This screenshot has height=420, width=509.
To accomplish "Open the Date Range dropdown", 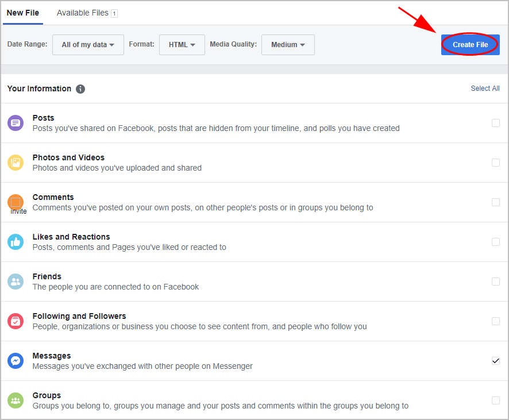I will pyautogui.click(x=88, y=45).
